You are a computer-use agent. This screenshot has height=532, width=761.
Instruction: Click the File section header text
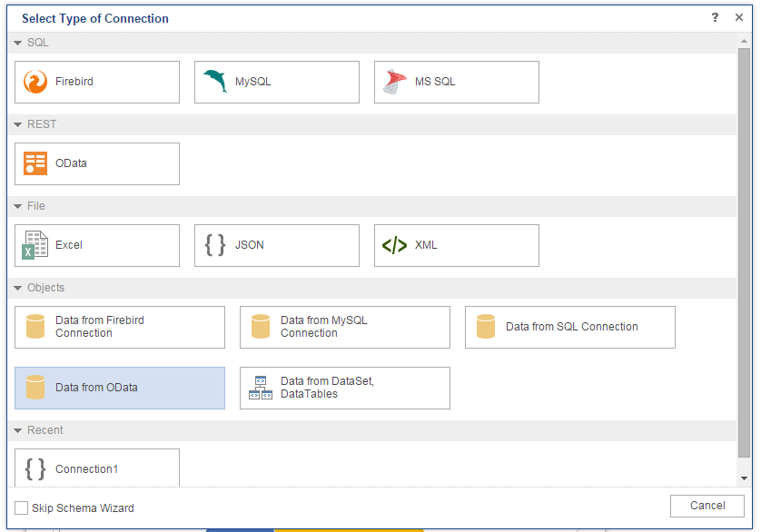pos(36,206)
